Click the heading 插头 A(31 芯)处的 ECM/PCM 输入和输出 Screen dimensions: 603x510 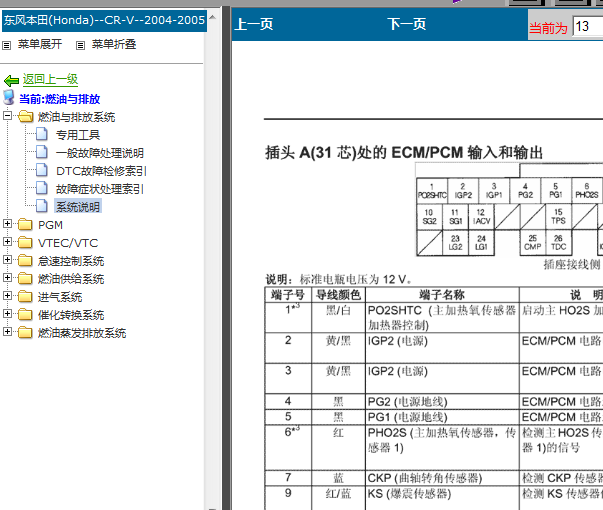(x=404, y=152)
